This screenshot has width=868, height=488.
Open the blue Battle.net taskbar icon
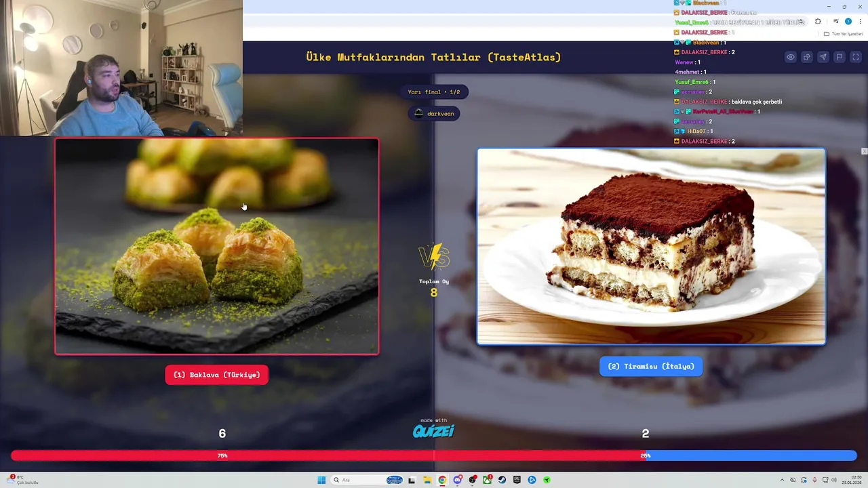[532, 480]
